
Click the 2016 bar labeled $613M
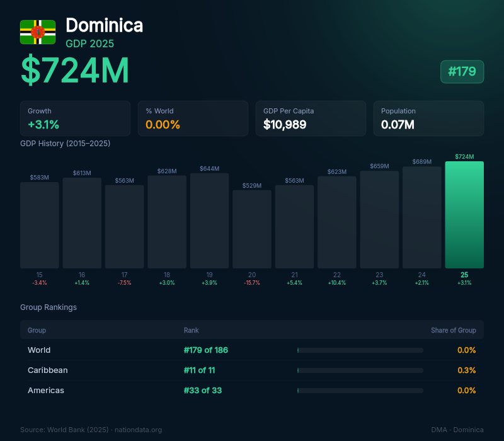pyautogui.click(x=82, y=223)
